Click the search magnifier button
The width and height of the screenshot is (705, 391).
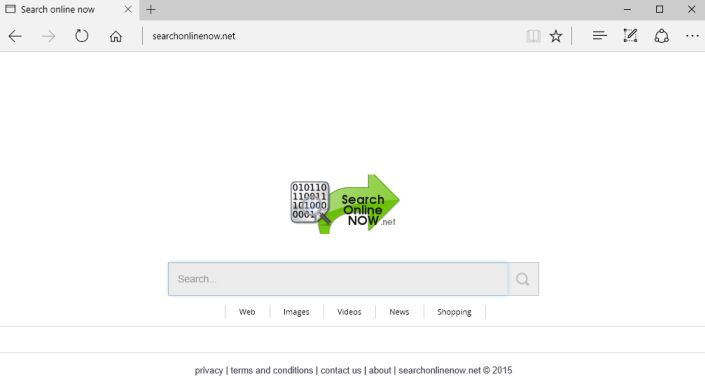[523, 279]
